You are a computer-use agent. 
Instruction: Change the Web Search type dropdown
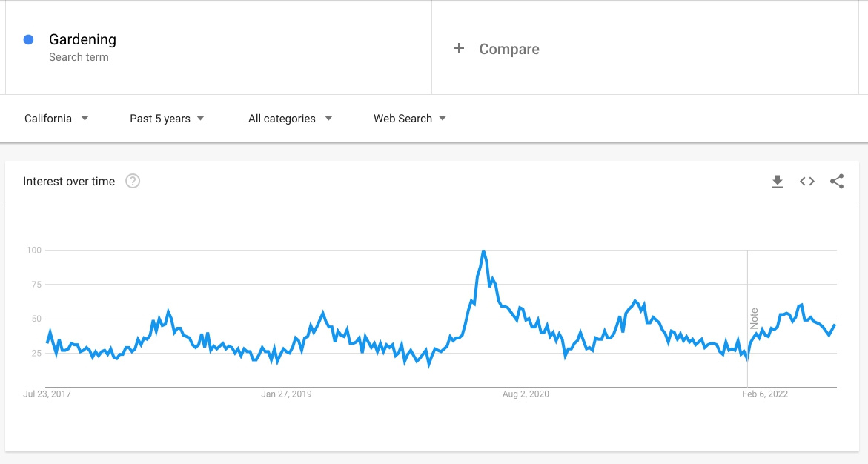410,119
